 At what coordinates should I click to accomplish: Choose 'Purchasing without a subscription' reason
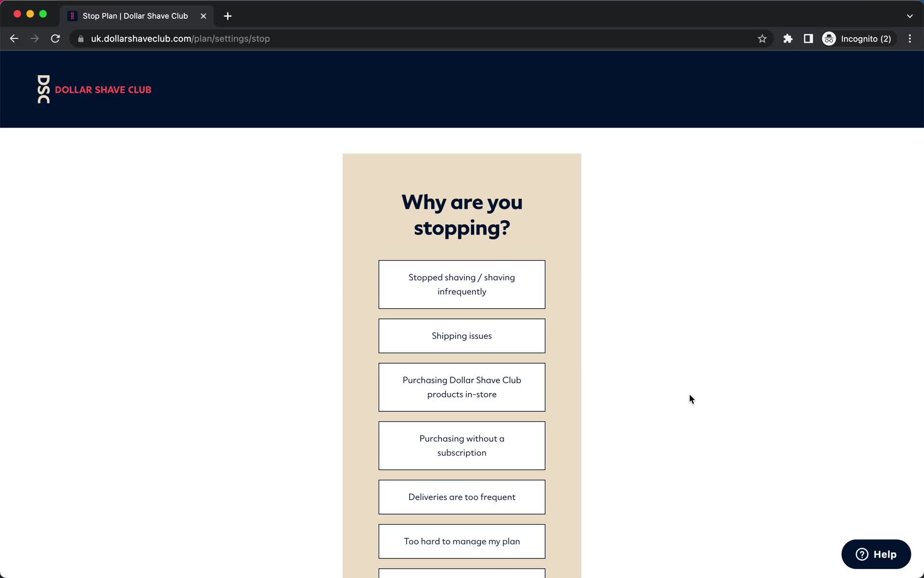click(462, 446)
